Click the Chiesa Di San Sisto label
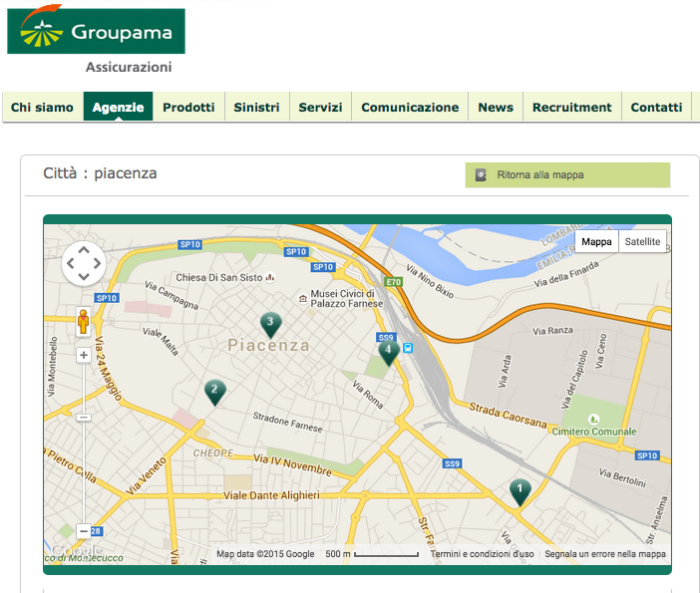700x593 pixels. click(x=219, y=277)
